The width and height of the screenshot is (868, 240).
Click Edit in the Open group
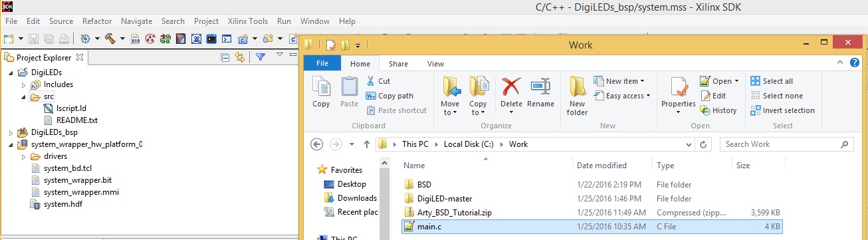[713, 96]
